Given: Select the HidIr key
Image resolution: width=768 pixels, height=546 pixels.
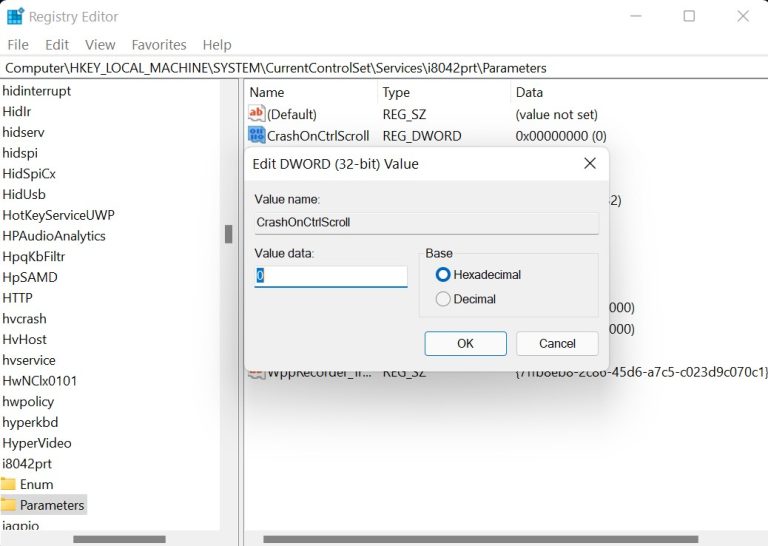Looking at the screenshot, I should click(17, 112).
